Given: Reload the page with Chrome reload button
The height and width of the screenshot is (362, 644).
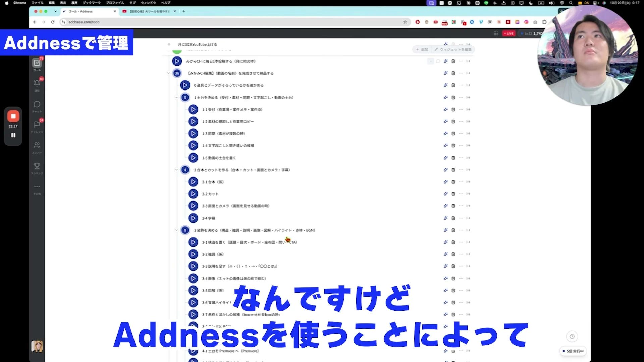Looking at the screenshot, I should (x=53, y=22).
